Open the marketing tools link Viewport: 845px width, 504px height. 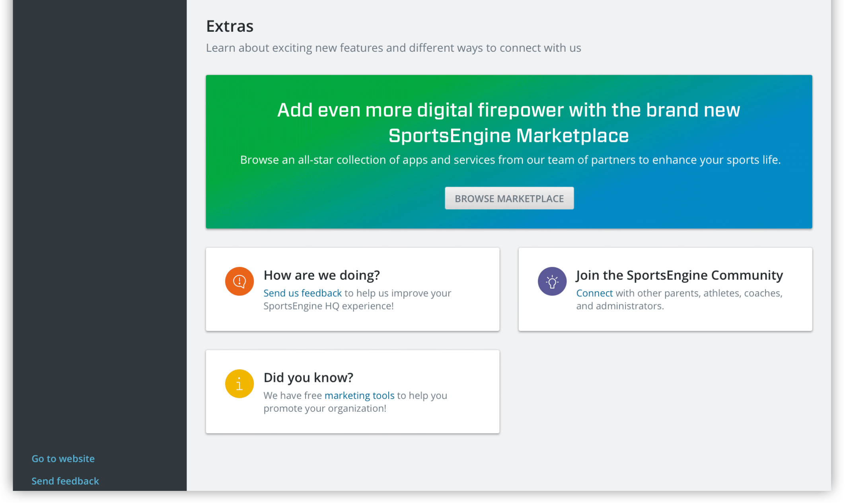[x=359, y=395]
